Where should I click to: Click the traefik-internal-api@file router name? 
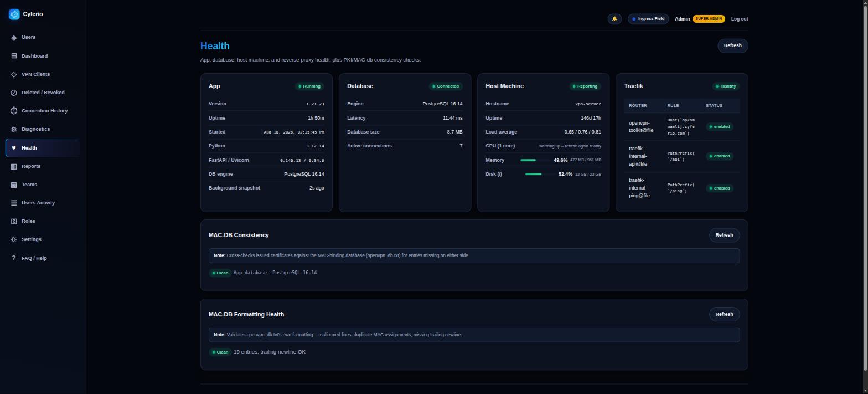click(x=639, y=156)
